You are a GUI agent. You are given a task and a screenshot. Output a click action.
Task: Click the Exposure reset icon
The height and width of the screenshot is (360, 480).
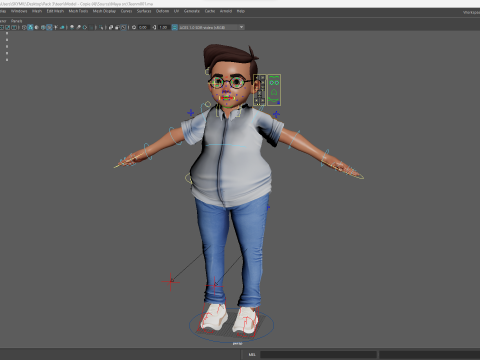134,27
